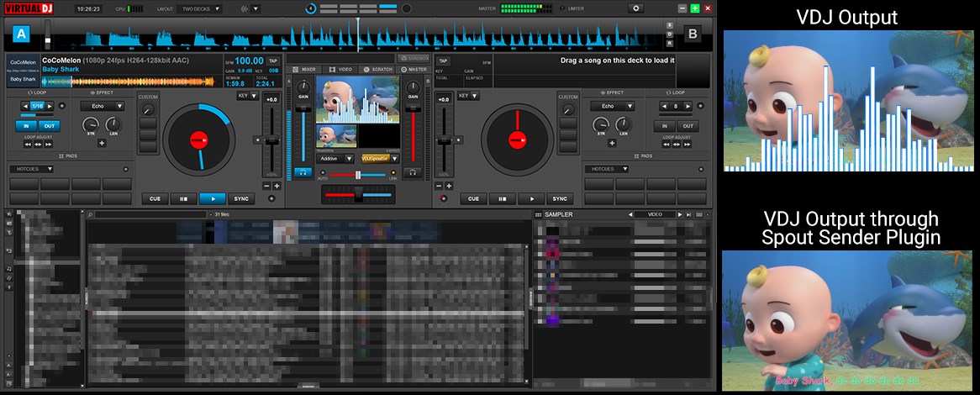980x395 pixels.
Task: Click the search magnifier in the browser
Action: pyautogui.click(x=91, y=214)
